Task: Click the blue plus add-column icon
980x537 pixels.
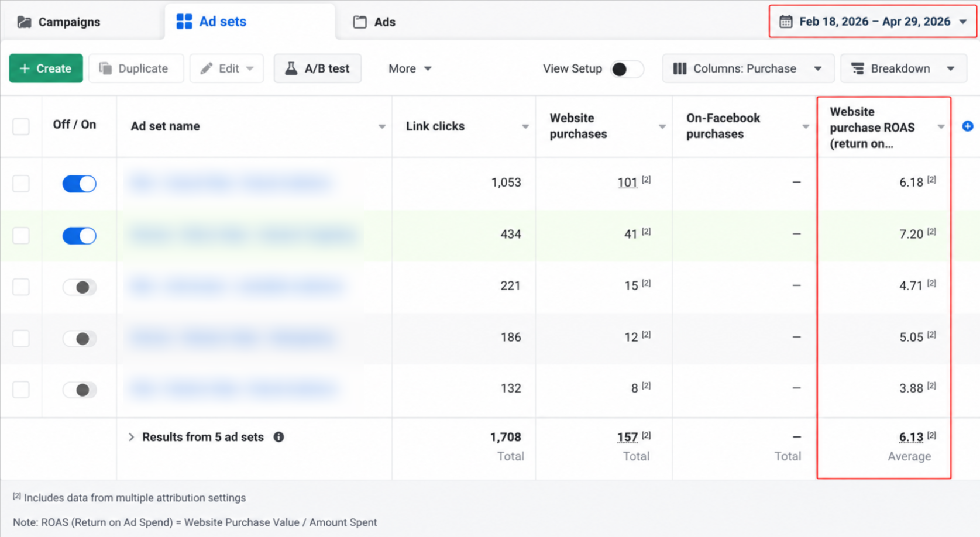Action: click(967, 126)
